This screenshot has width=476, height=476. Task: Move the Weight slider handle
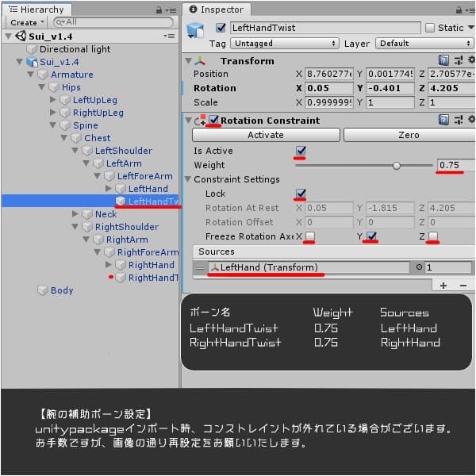pos(397,166)
